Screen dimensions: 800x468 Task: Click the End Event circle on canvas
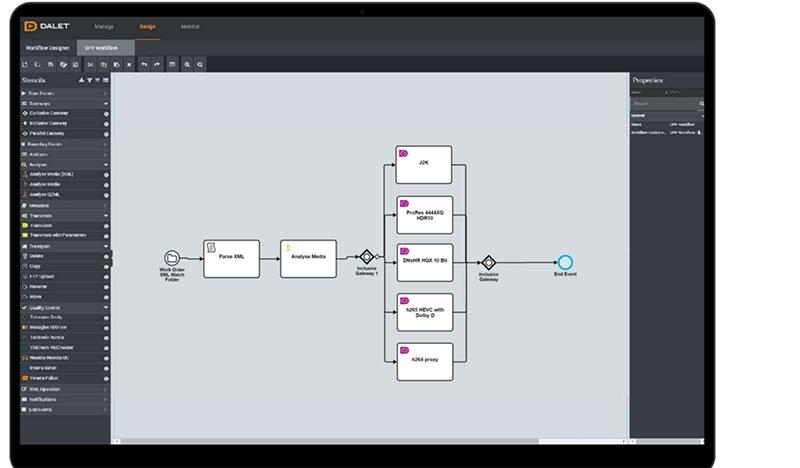(x=565, y=262)
